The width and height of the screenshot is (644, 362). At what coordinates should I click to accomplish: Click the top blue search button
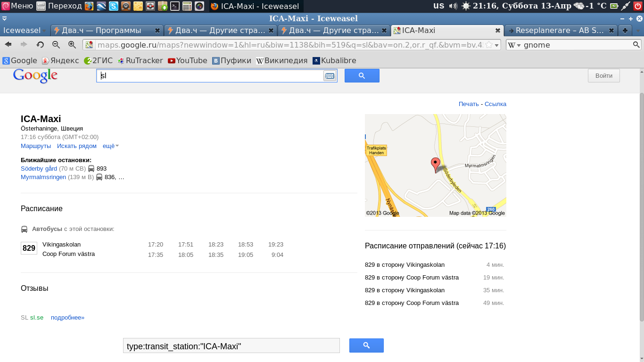click(362, 75)
